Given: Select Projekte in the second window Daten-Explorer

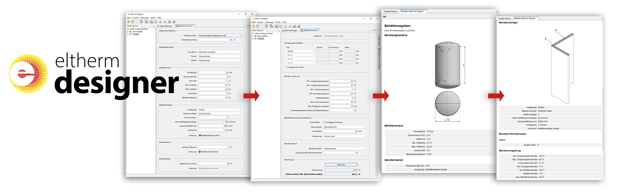Looking at the screenshot, I should [261, 39].
